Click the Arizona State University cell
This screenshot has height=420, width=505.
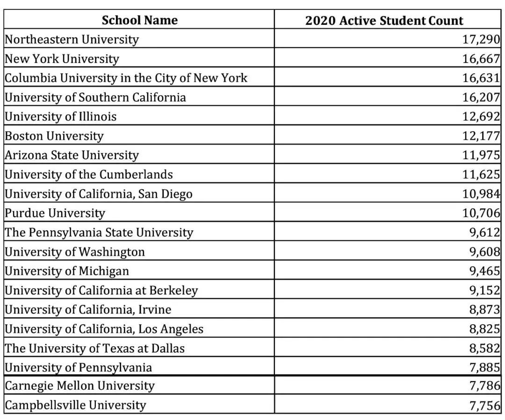pos(72,155)
